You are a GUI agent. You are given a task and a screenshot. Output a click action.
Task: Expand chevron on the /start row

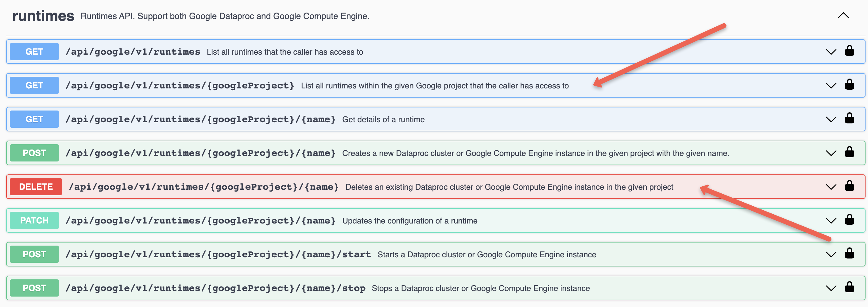tap(831, 255)
